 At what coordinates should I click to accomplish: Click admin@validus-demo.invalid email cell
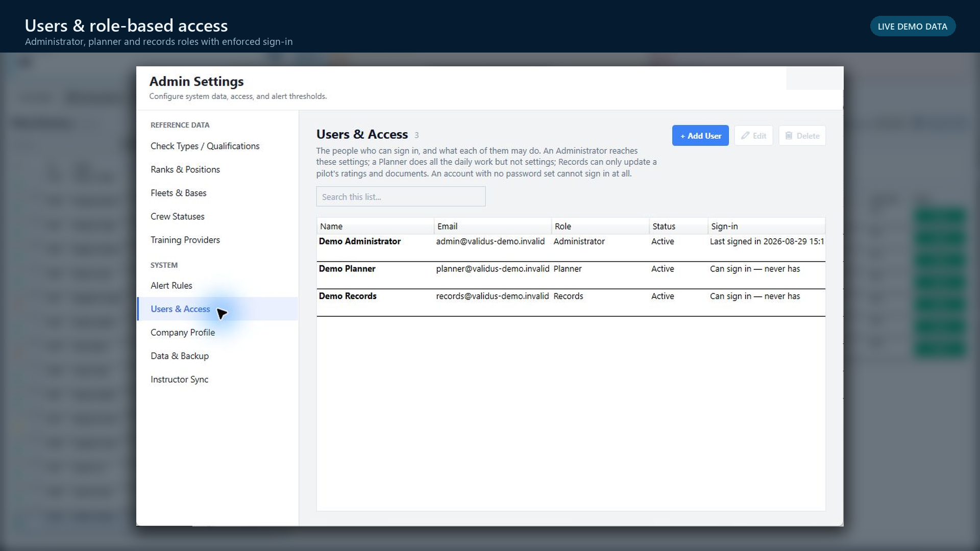[491, 241]
